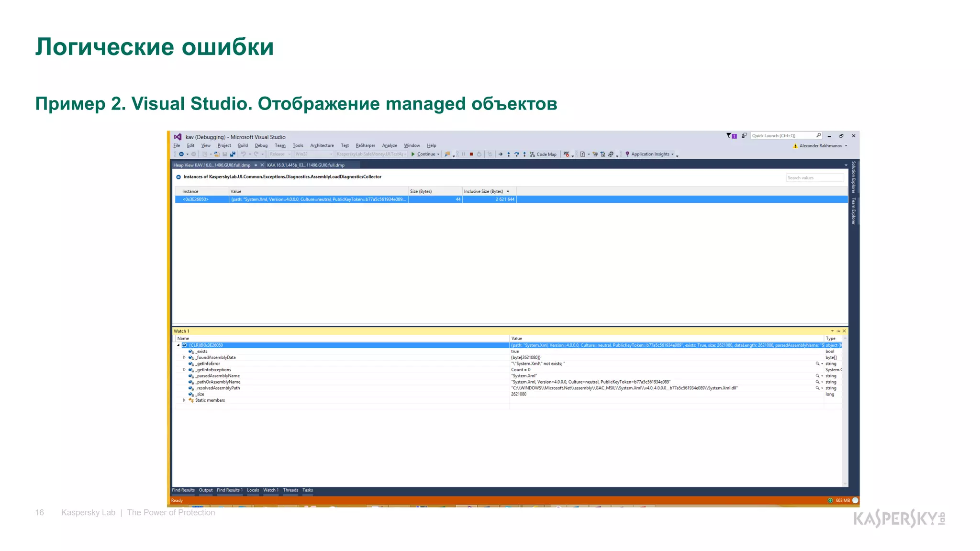Pin the Heap View tab
The height and width of the screenshot is (551, 980).
click(256, 165)
